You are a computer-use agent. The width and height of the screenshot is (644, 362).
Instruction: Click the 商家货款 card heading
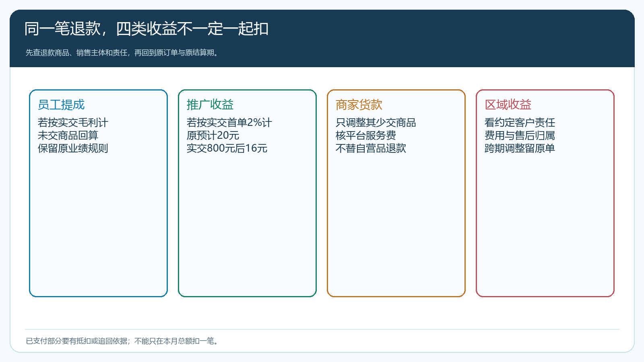point(359,105)
